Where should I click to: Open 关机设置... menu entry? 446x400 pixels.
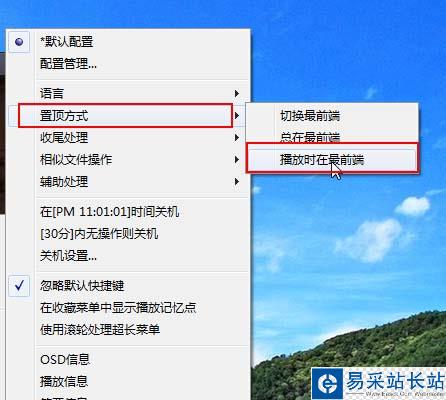(x=68, y=256)
